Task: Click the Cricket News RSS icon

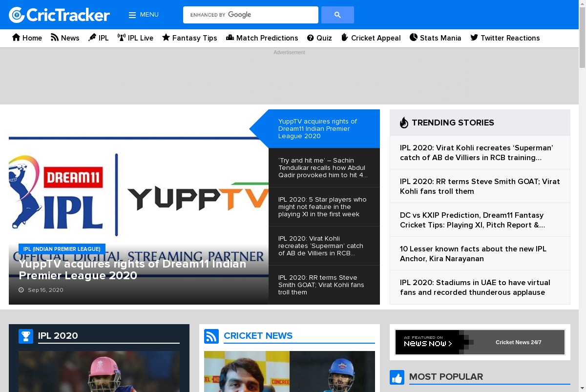Action: click(x=211, y=336)
